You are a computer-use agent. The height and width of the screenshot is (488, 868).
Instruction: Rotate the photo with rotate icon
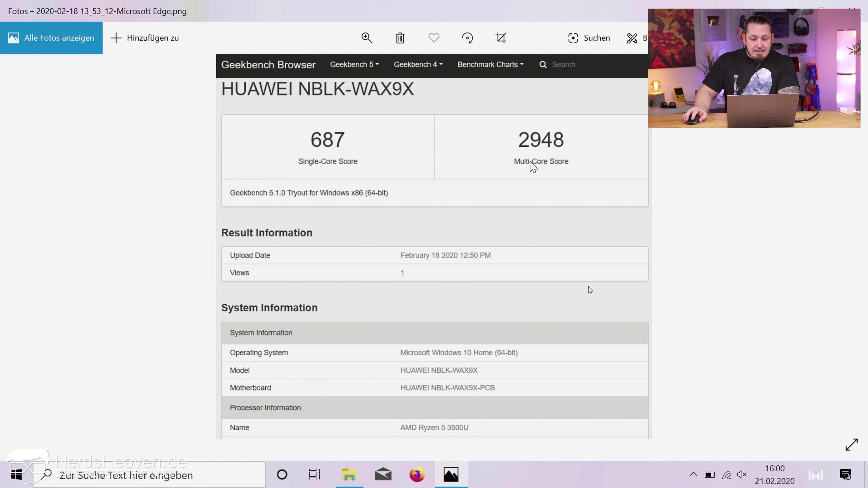pyautogui.click(x=467, y=38)
